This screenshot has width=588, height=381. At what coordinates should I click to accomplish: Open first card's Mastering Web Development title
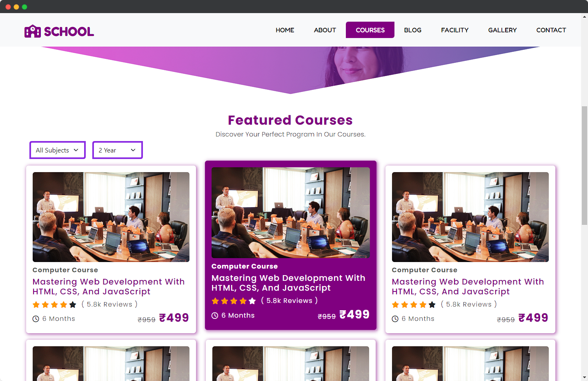coord(109,287)
